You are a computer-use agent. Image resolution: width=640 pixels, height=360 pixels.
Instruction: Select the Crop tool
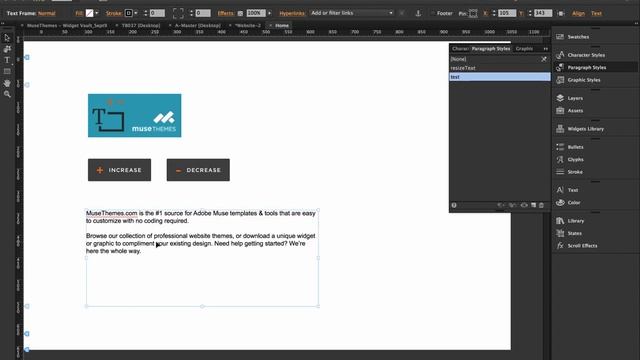point(7,49)
